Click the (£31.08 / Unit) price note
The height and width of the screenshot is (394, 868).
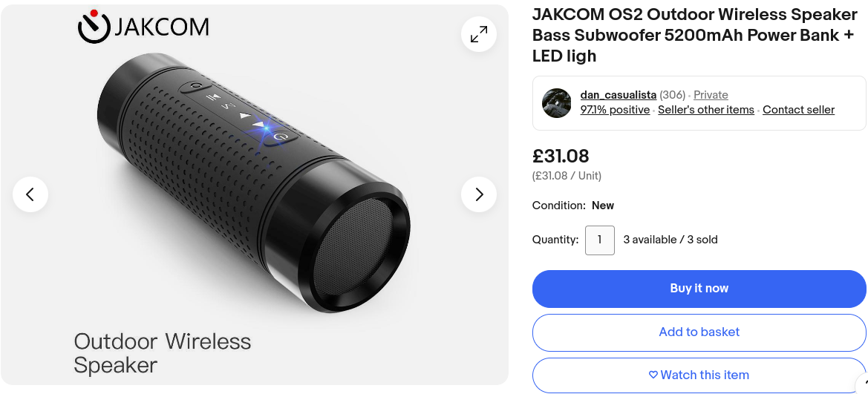pos(567,176)
